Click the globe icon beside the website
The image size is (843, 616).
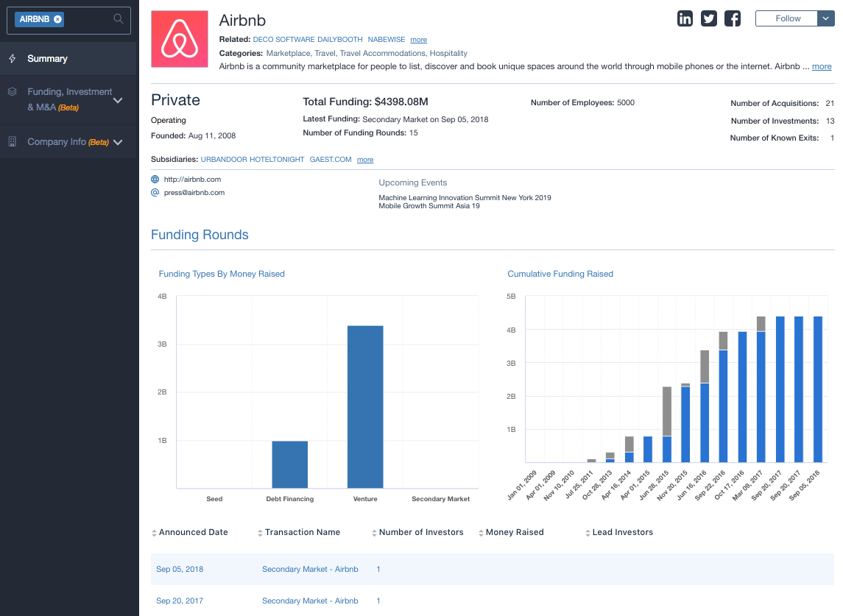point(155,180)
